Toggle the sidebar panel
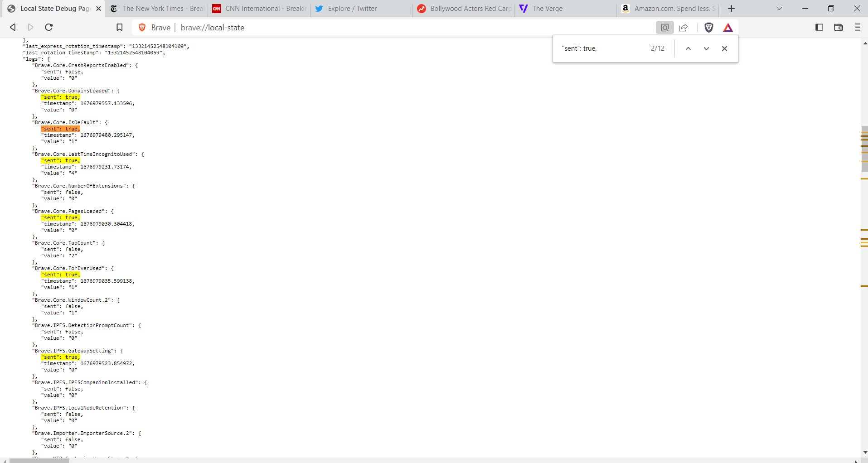Image resolution: width=868 pixels, height=463 pixels. (819, 27)
